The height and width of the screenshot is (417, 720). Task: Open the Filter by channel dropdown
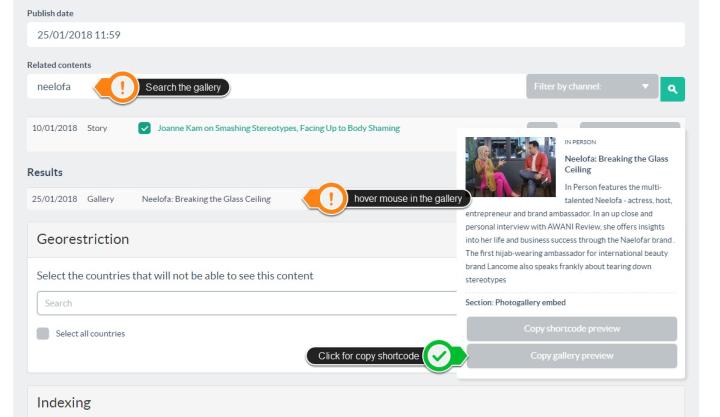point(592,88)
